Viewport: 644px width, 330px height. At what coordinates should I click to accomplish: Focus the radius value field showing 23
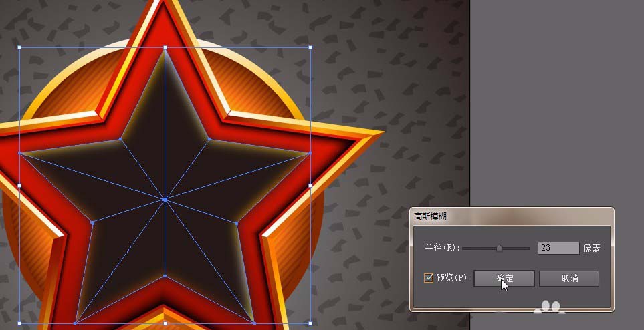[558, 248]
